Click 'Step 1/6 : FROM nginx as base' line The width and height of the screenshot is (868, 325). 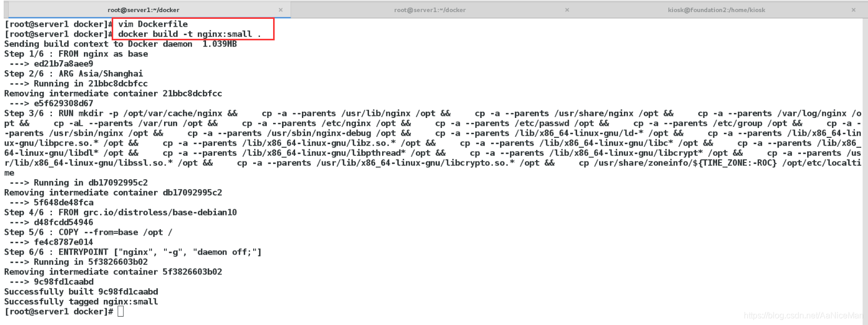point(76,54)
